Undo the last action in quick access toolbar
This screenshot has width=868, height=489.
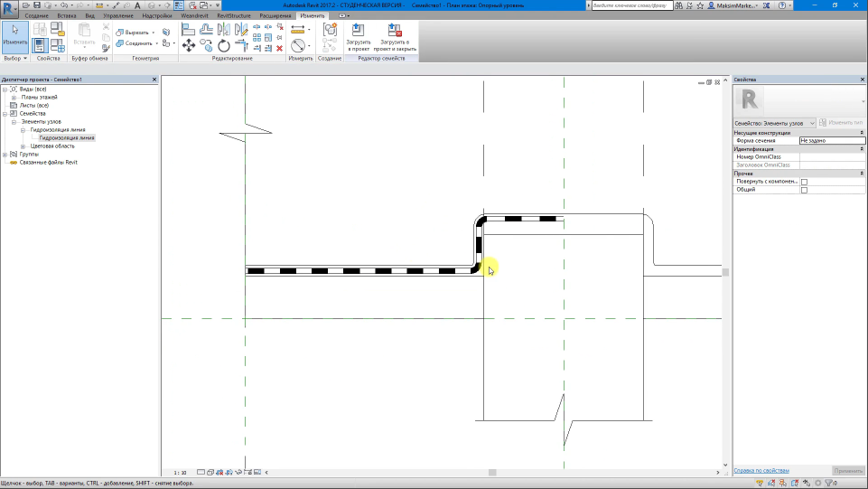[x=63, y=5]
